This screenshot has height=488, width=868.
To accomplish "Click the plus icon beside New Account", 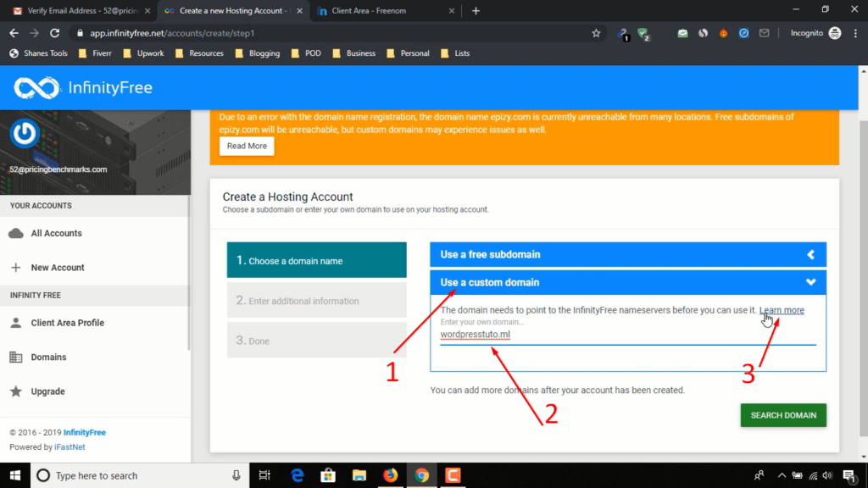I will tap(15, 267).
